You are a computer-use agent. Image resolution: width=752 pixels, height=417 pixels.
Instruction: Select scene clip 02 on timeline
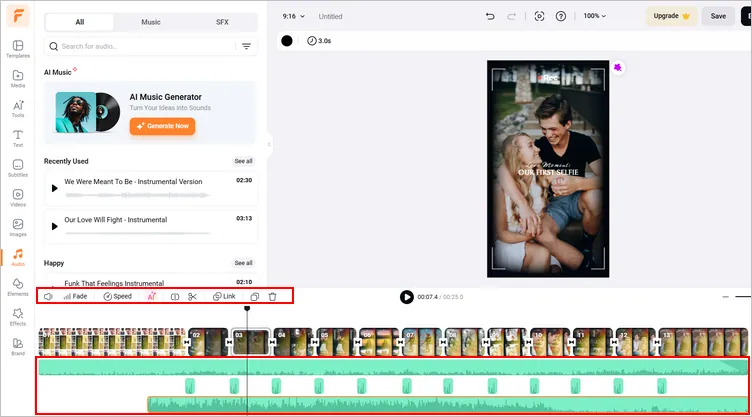point(208,342)
